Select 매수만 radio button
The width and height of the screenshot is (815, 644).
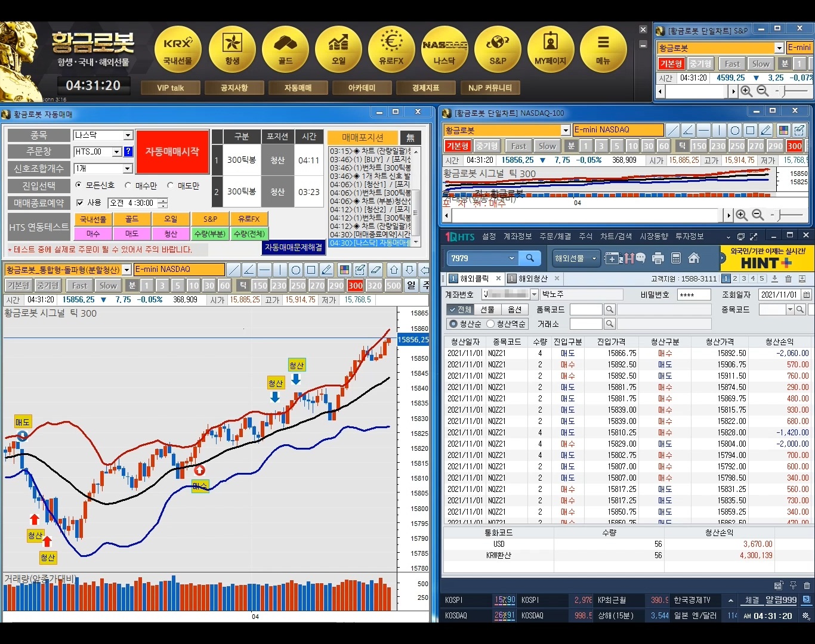click(128, 186)
